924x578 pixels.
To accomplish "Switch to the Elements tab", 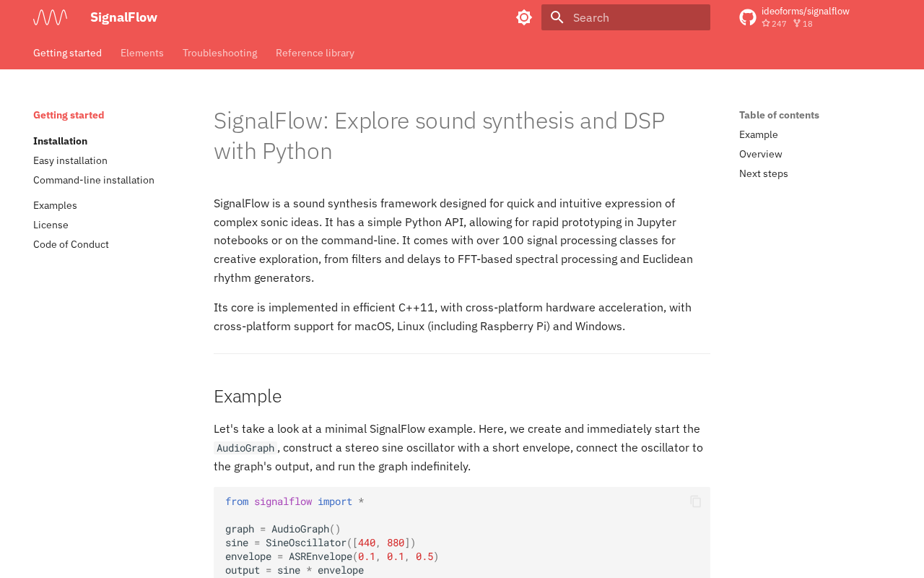I will click(142, 53).
